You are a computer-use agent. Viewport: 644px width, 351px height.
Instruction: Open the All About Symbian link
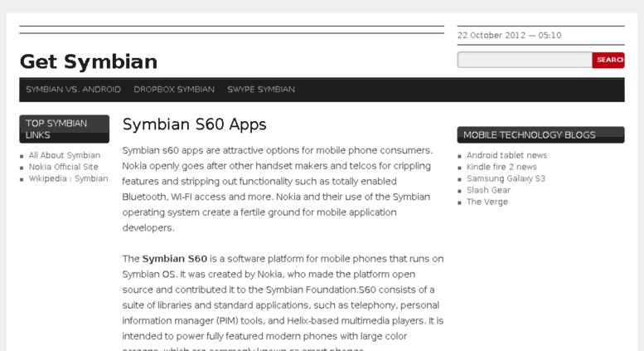(x=65, y=155)
